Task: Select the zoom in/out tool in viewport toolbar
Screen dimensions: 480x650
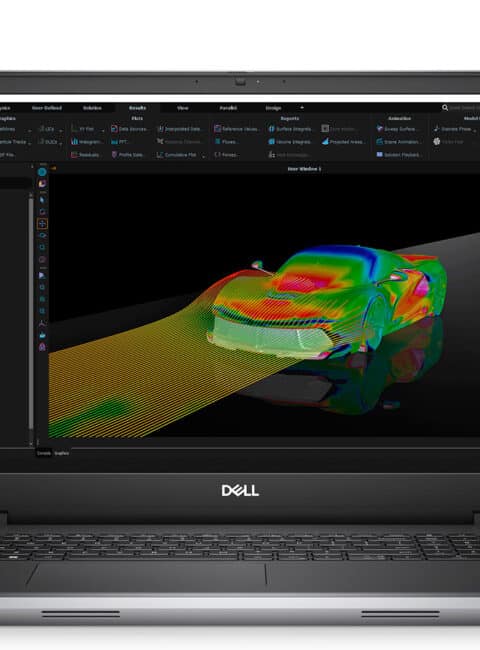Action: [42, 235]
